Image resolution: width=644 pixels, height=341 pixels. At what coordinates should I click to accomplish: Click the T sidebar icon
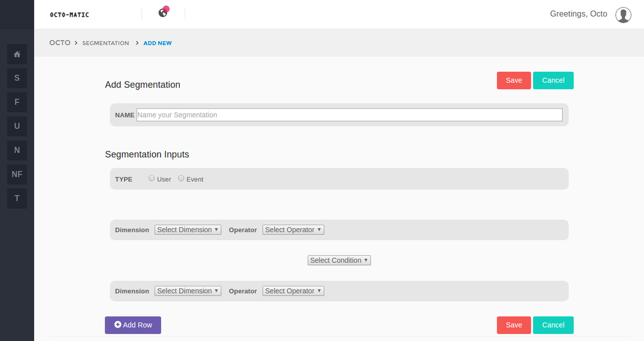pyautogui.click(x=17, y=198)
